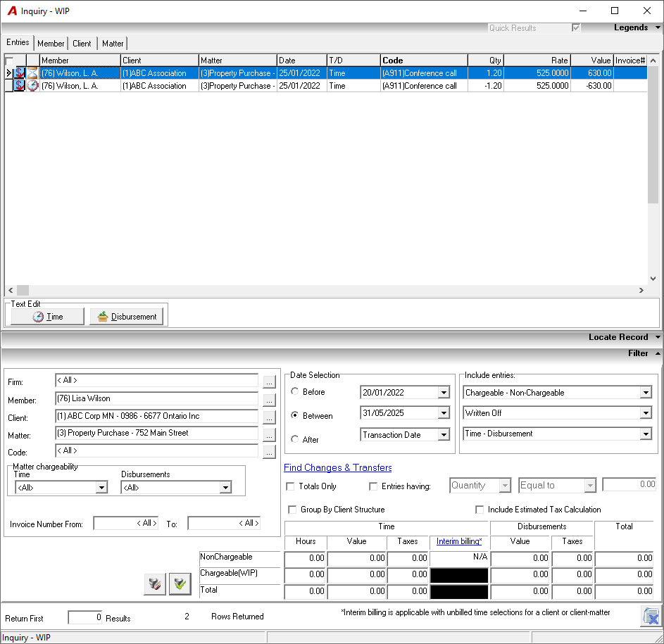Open the 31/05/2025 date dropdown

[x=444, y=413]
